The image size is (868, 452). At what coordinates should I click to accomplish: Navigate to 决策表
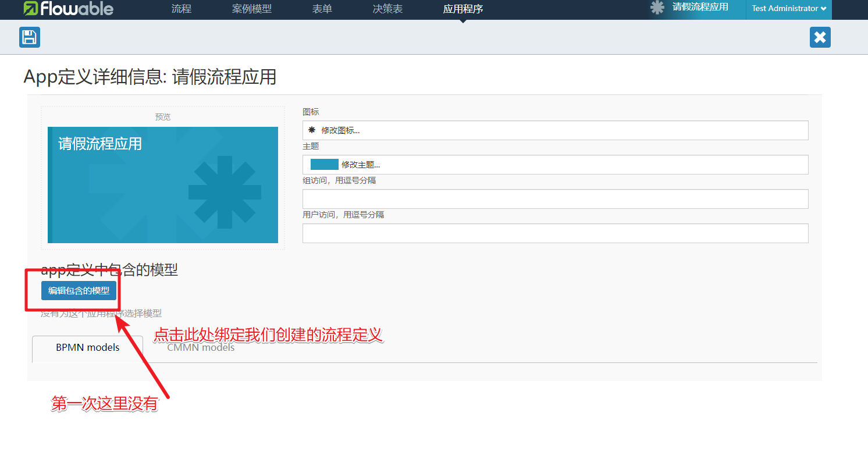(x=387, y=9)
